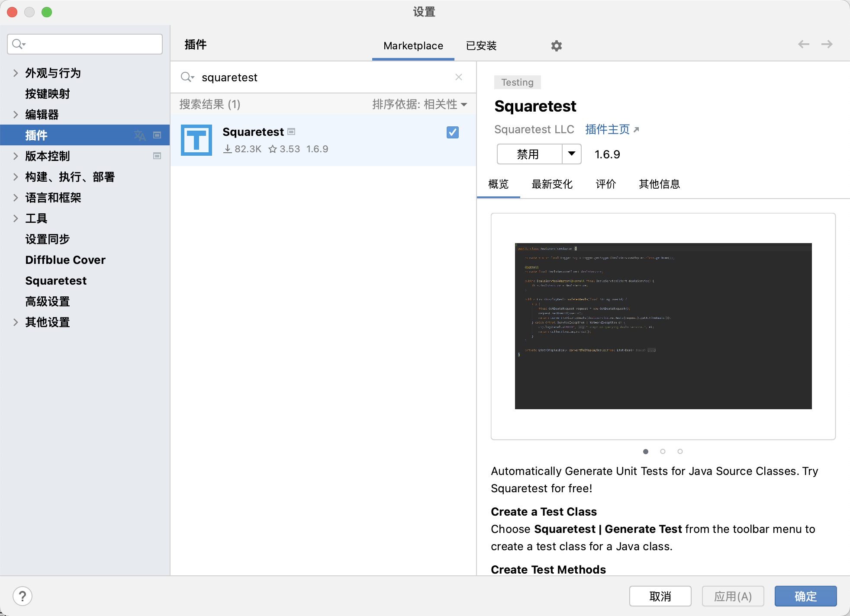Click the small badge icon beside the Squaretest name
Image resolution: width=850 pixels, height=616 pixels.
click(292, 132)
